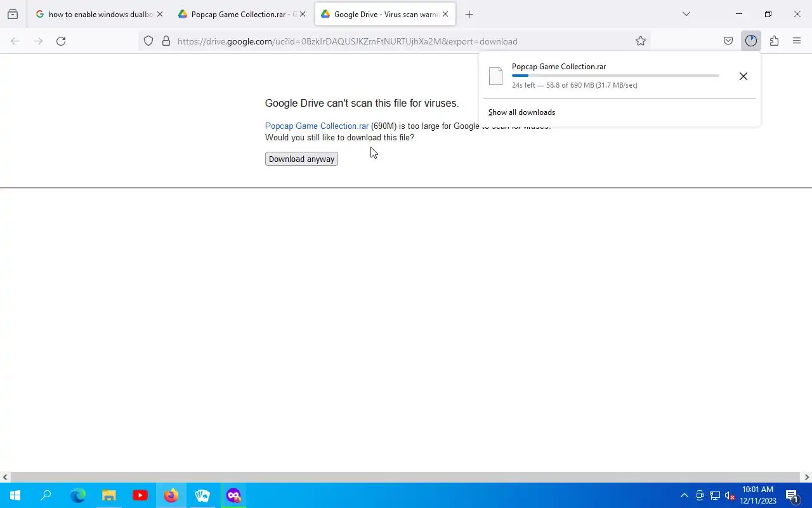Open a new browser tab
The width and height of the screenshot is (812, 508).
click(x=469, y=14)
